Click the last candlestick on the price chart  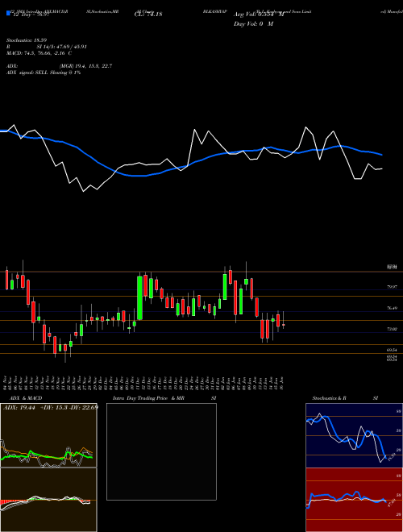(x=283, y=320)
